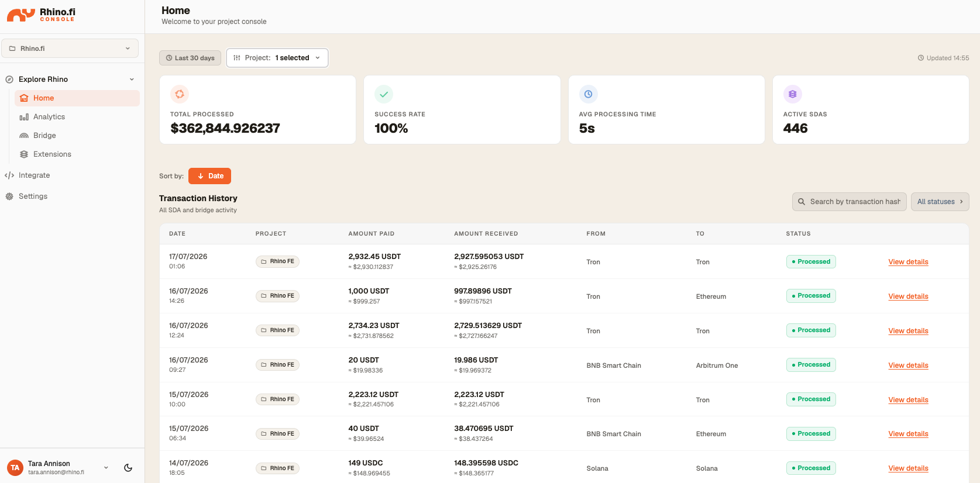Open the All statuses filter
Viewport: 980px width, 483px height.
click(x=940, y=202)
